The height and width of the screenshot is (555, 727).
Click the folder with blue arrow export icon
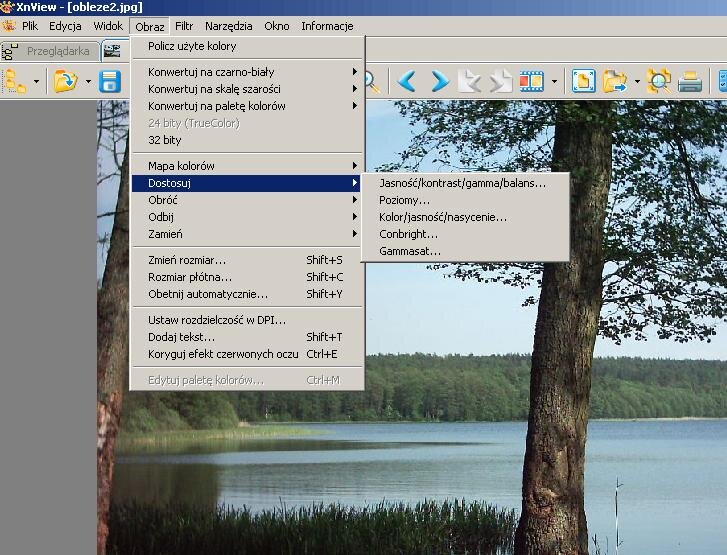click(x=615, y=81)
